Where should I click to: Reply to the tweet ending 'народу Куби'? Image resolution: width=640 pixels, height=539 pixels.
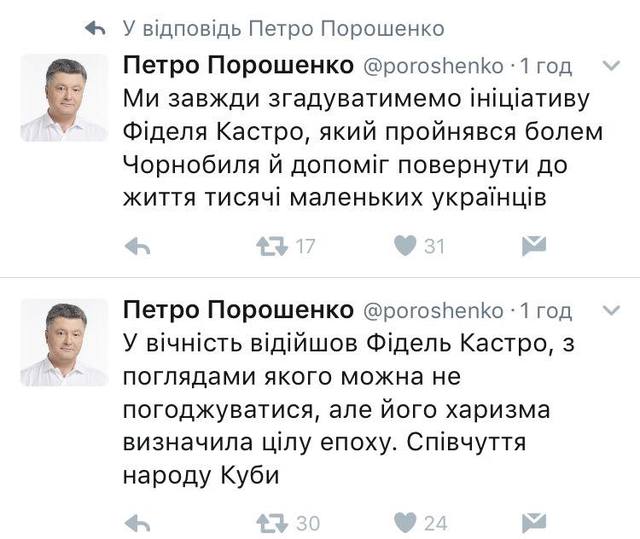pyautogui.click(x=138, y=522)
